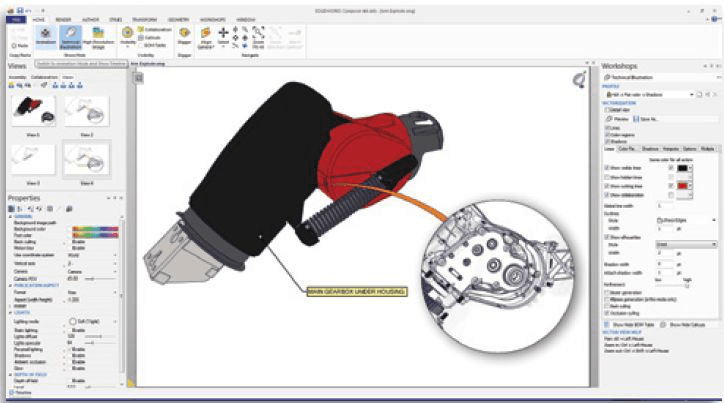The width and height of the screenshot is (724, 403).
Task: Open the visible lines black color swatch
Action: click(x=682, y=168)
